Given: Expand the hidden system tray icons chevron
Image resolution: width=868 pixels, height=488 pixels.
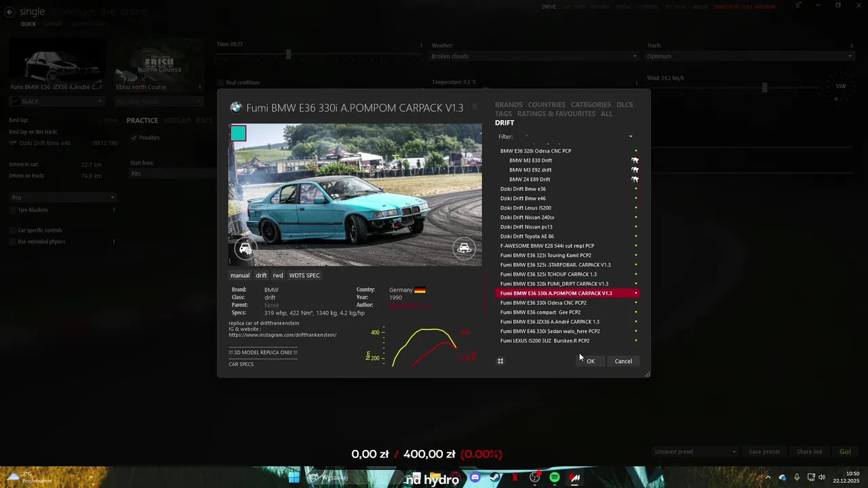Looking at the screenshot, I should (768, 478).
